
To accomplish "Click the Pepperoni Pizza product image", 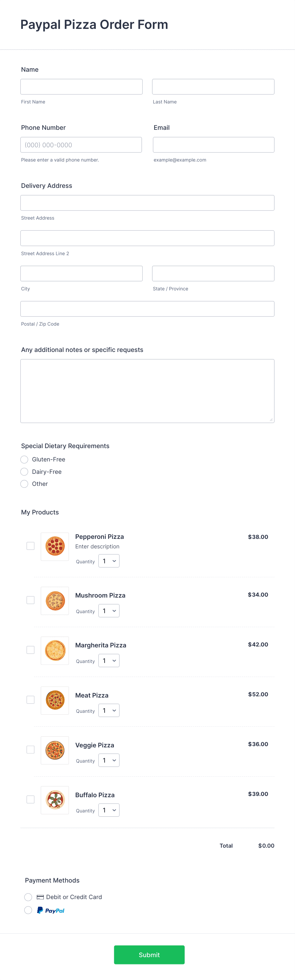I will (55, 546).
